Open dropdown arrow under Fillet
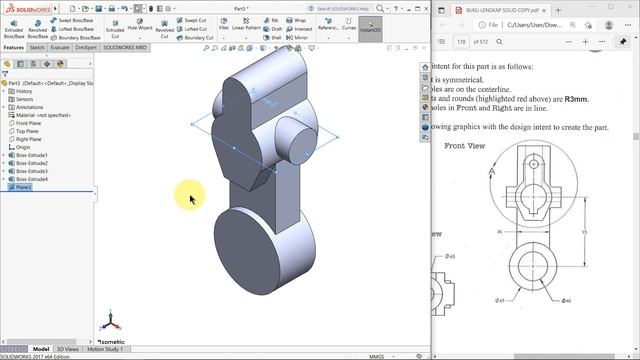640x360 pixels. (x=224, y=38)
